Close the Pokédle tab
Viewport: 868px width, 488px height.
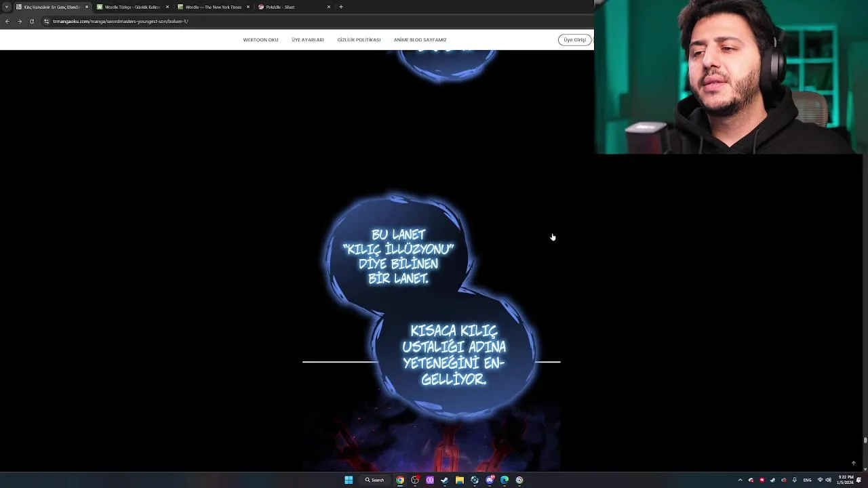[329, 7]
